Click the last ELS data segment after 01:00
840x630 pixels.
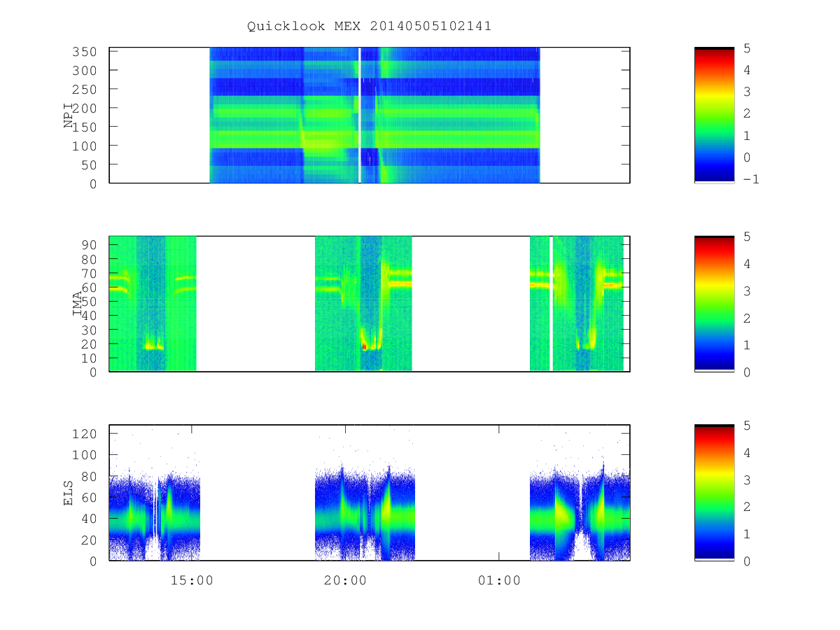[x=580, y=514]
